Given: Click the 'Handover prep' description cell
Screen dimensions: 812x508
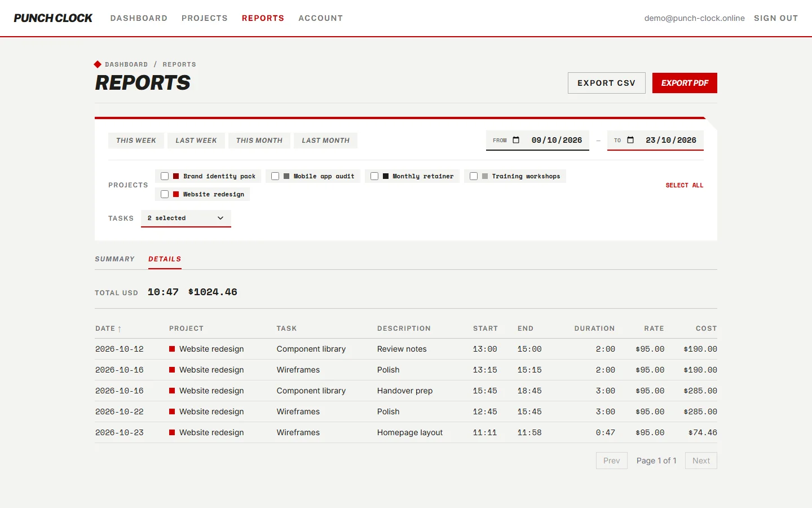Looking at the screenshot, I should [405, 391].
